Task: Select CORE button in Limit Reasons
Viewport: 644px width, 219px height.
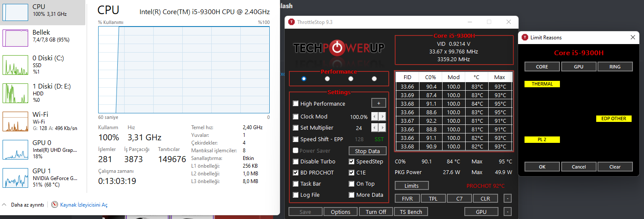Action: (542, 66)
